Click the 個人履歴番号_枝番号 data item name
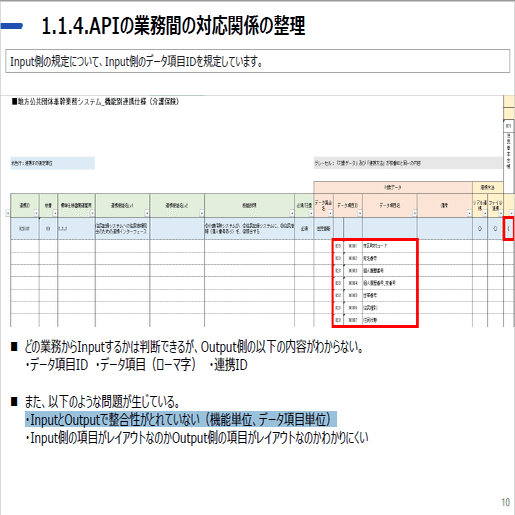Screen dimensions: 515x515 click(x=379, y=283)
